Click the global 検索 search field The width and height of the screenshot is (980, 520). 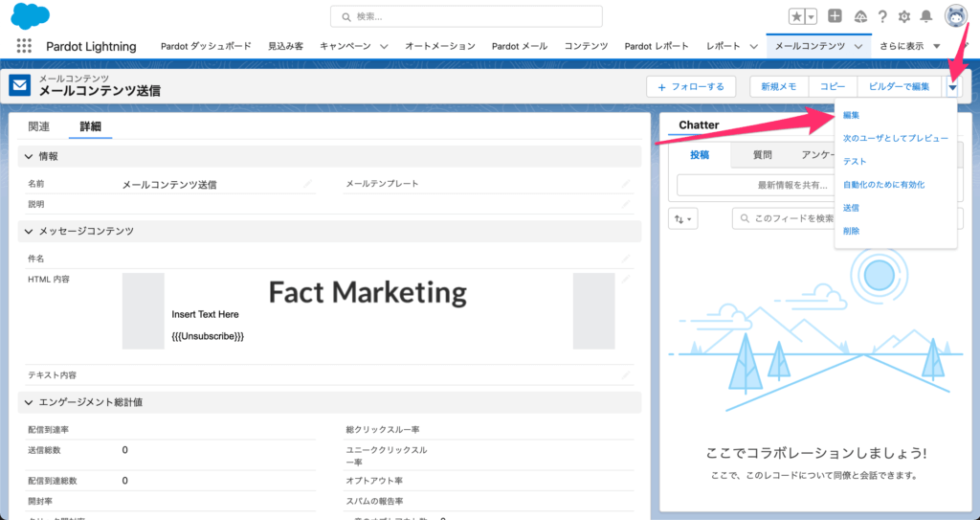[467, 16]
